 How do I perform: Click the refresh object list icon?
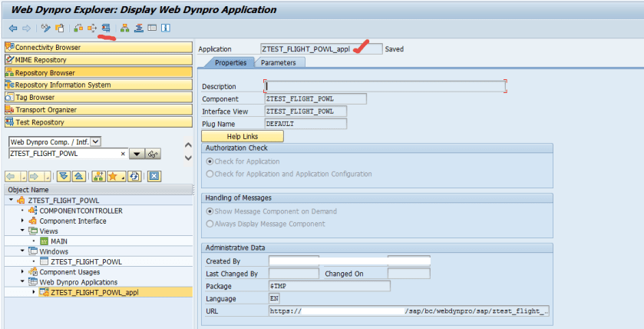[134, 176]
